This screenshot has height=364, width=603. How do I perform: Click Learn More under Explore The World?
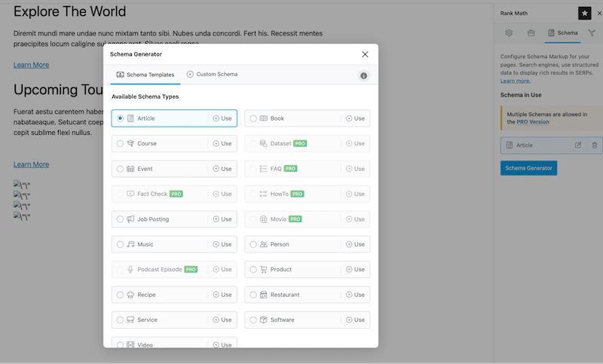tap(31, 65)
